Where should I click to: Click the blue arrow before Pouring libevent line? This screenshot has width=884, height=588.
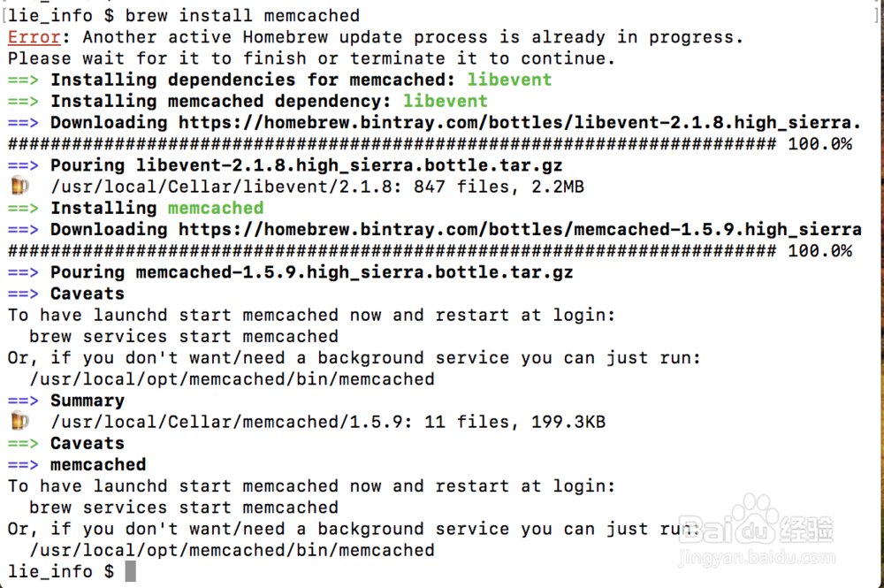[x=23, y=165]
